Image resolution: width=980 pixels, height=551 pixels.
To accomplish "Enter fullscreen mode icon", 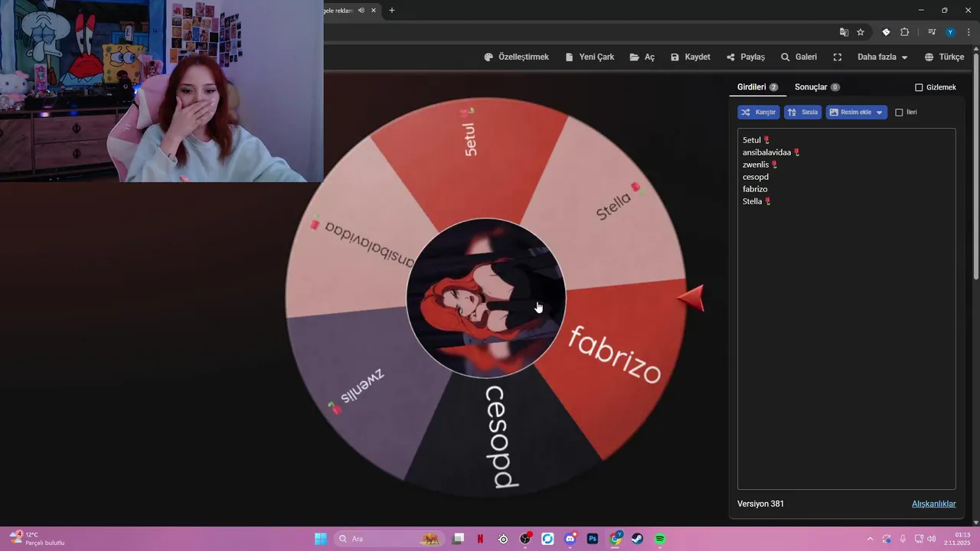I will (838, 57).
